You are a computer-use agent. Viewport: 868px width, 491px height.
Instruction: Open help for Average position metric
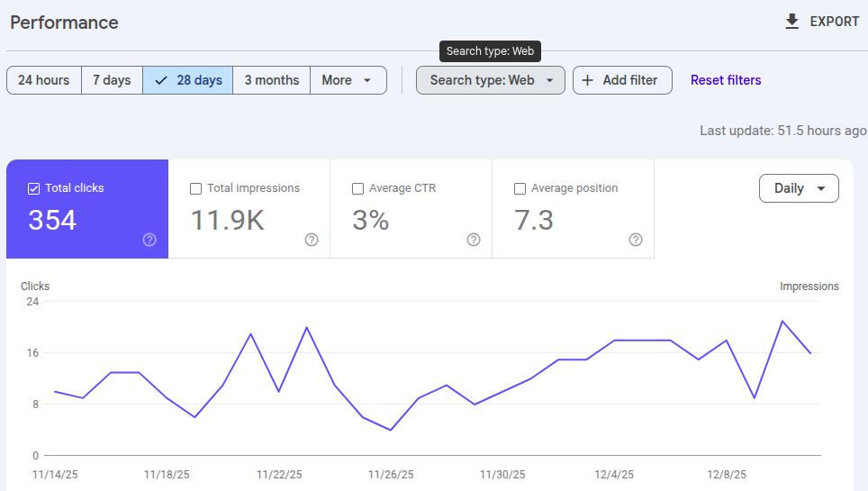[x=636, y=240]
